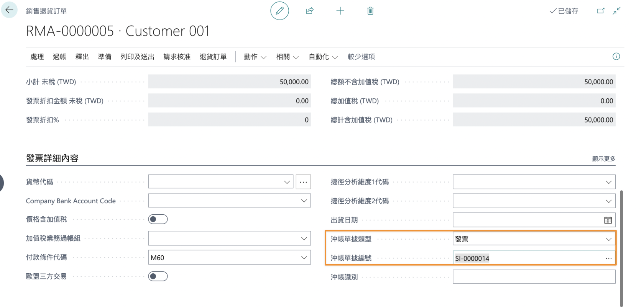Open the 貨幣代碼 dropdown

(287, 182)
